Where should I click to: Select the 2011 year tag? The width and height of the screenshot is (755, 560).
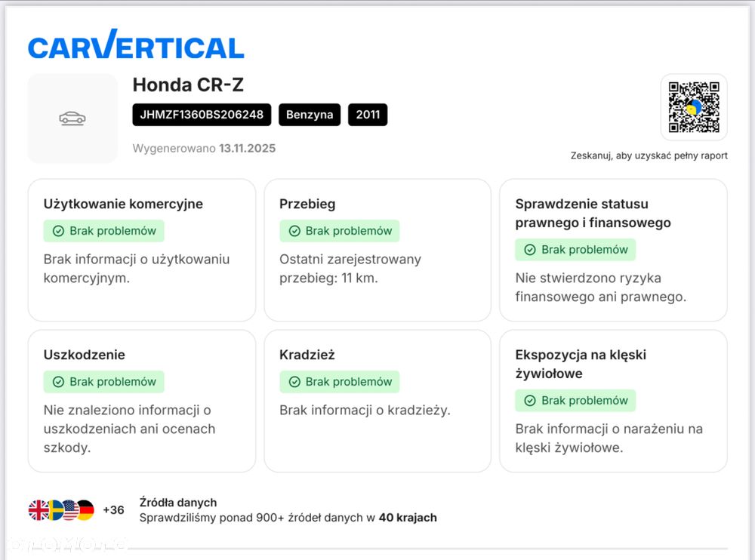pos(368,115)
